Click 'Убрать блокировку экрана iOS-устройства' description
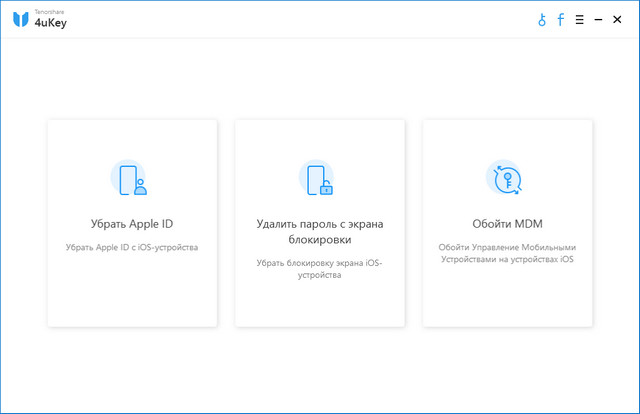Image resolution: width=640 pixels, height=414 pixels. [x=320, y=269]
